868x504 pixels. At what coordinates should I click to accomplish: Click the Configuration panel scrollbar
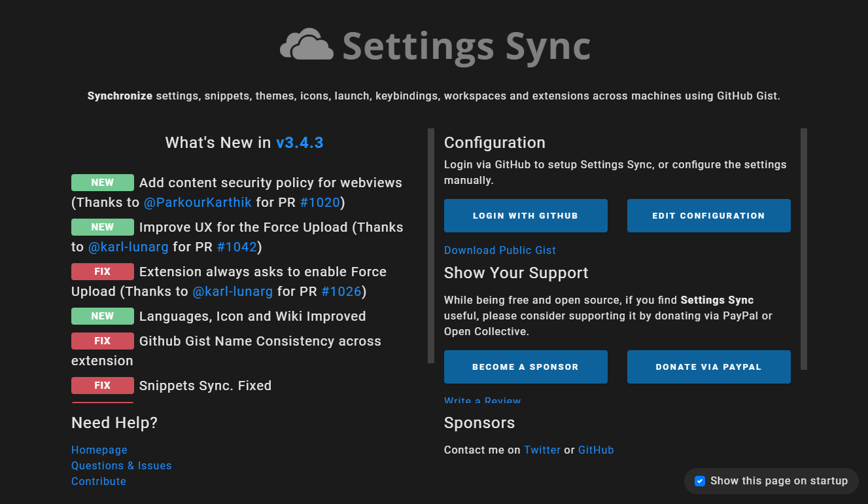(x=804, y=249)
